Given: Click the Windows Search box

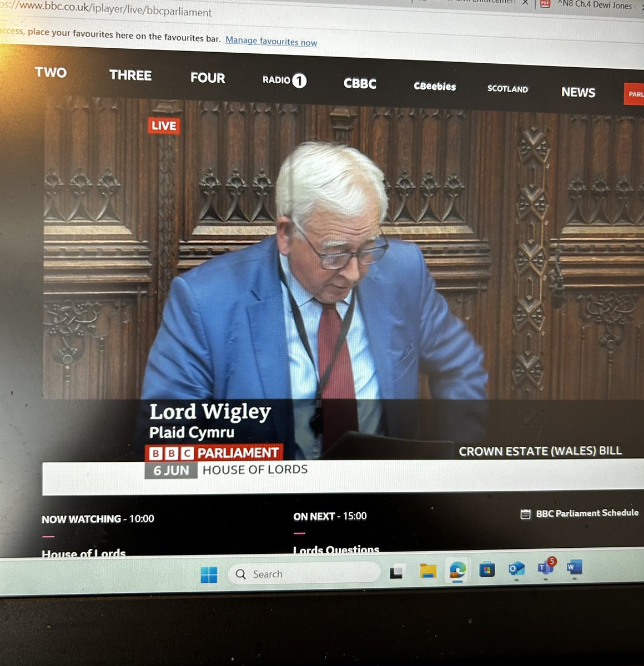Looking at the screenshot, I should (304, 573).
